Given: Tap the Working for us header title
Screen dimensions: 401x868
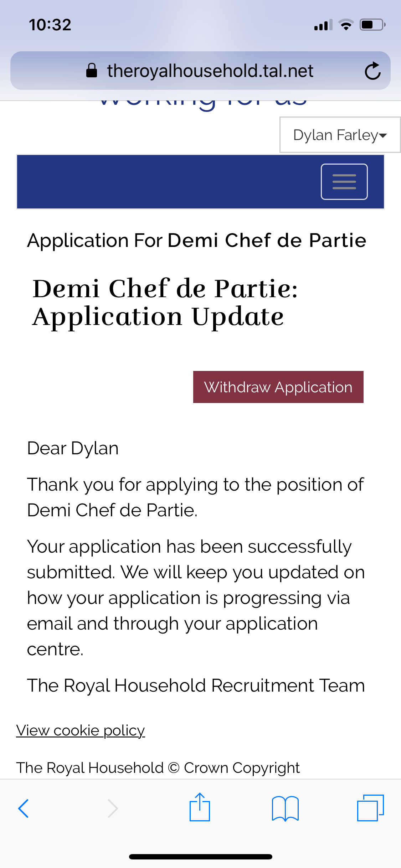Looking at the screenshot, I should point(202,103).
